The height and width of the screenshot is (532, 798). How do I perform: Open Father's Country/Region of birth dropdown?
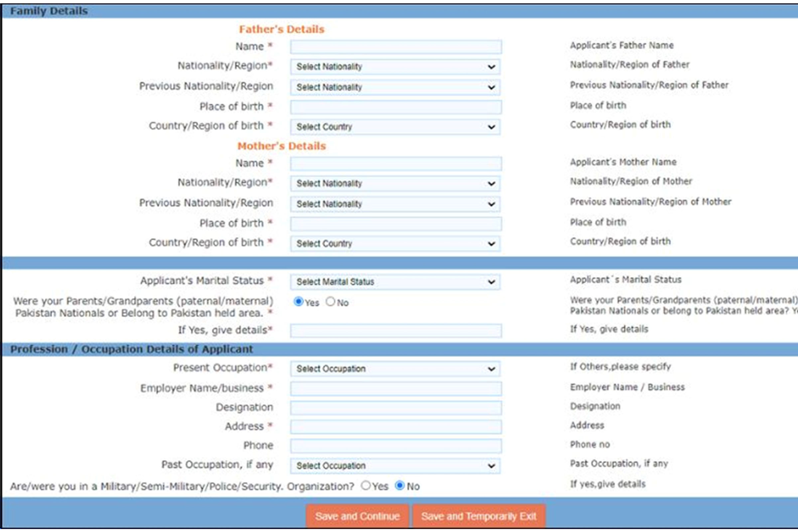coord(395,127)
